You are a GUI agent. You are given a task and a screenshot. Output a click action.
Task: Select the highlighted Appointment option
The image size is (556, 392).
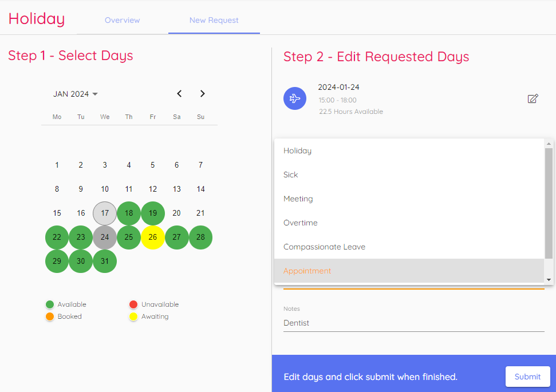[307, 271]
